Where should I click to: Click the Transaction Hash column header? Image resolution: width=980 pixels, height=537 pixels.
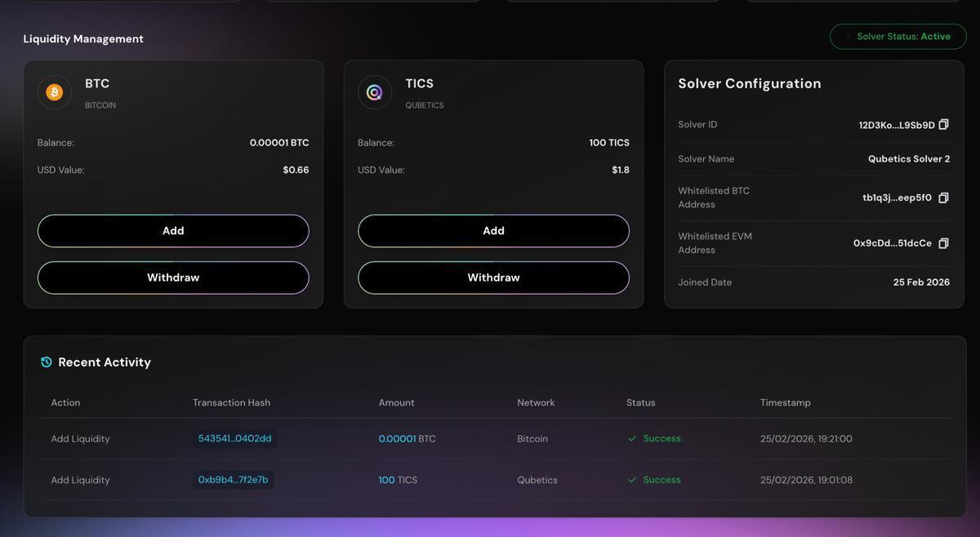(231, 403)
